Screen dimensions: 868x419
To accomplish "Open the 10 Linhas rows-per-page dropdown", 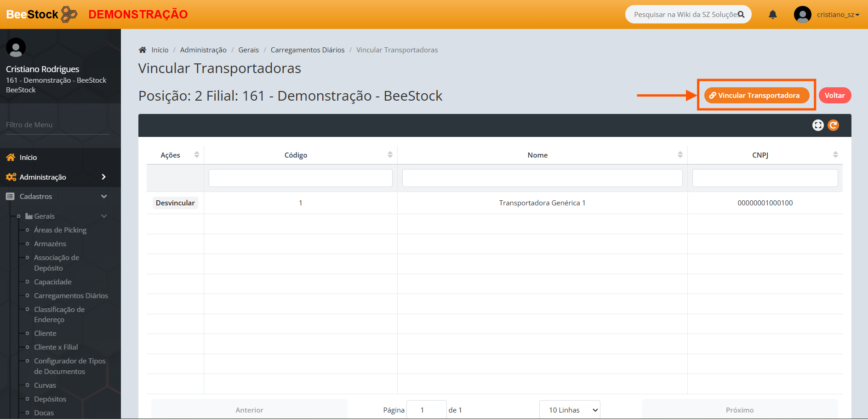I will click(x=570, y=410).
